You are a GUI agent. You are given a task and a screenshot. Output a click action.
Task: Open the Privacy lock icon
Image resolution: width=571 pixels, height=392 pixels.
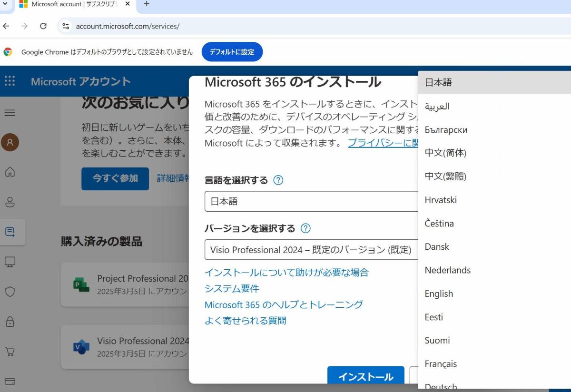pyautogui.click(x=10, y=322)
